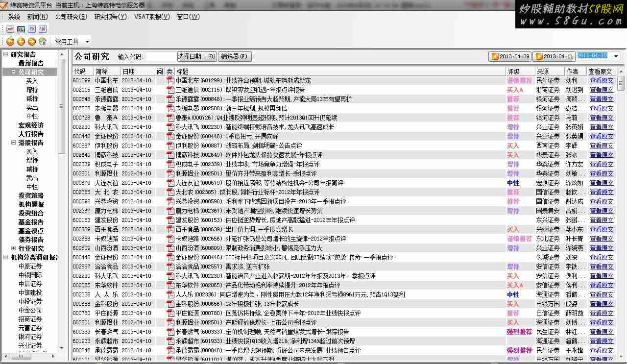
Task: Click the second orange navigation button
Action: click(x=21, y=42)
